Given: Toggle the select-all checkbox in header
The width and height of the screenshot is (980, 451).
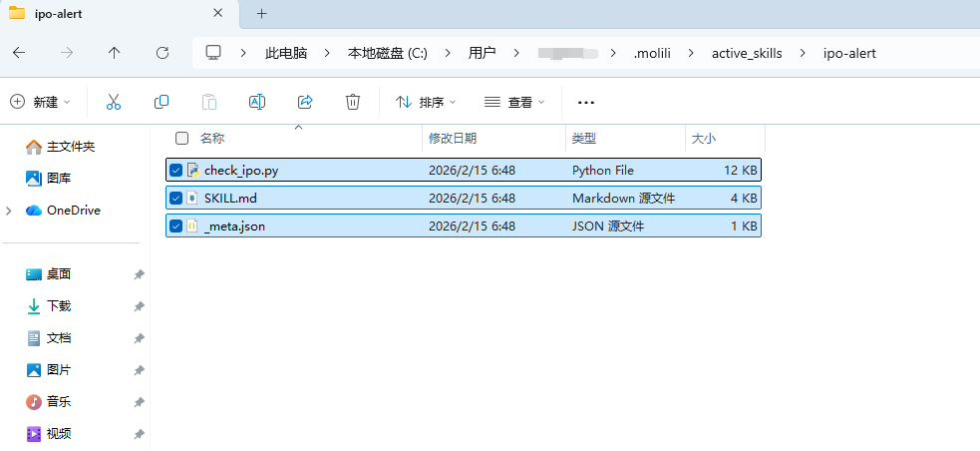Looking at the screenshot, I should coord(181,138).
